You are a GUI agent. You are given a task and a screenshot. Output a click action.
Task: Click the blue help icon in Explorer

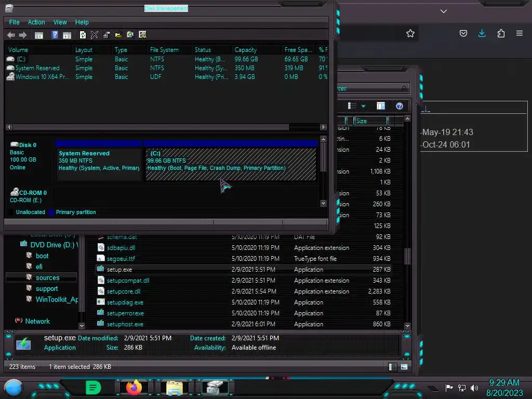click(400, 106)
